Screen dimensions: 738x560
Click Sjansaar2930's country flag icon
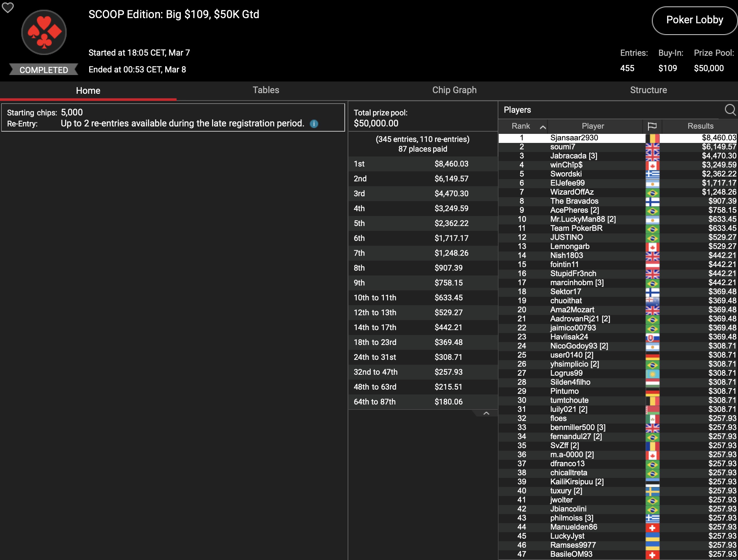(x=652, y=138)
